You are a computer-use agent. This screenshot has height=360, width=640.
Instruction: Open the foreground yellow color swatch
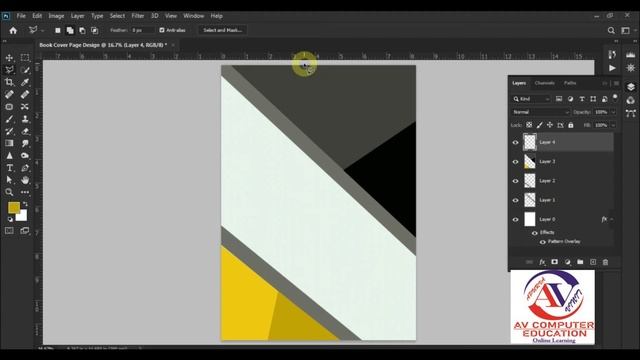(x=13, y=207)
